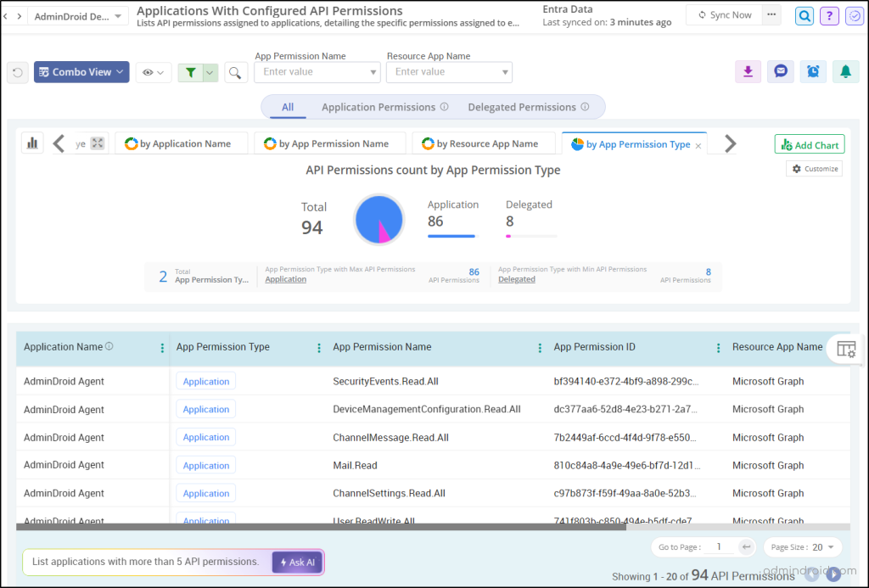This screenshot has height=588, width=869.
Task: Switch to the Application Permissions tab
Action: pos(378,107)
